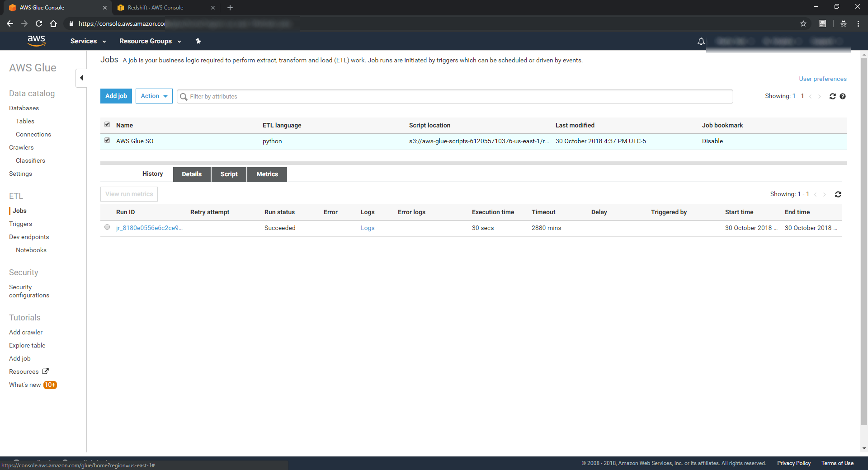Click the Add job button
The image size is (868, 470).
116,96
